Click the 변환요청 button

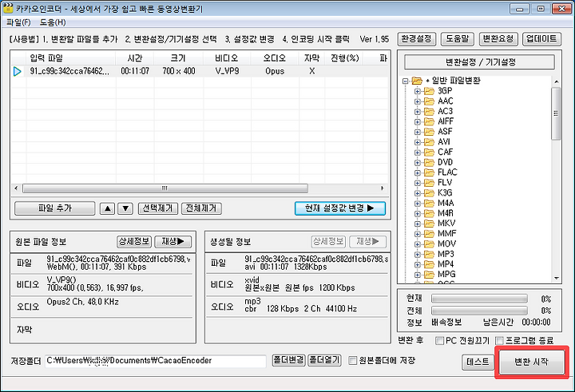(x=498, y=39)
